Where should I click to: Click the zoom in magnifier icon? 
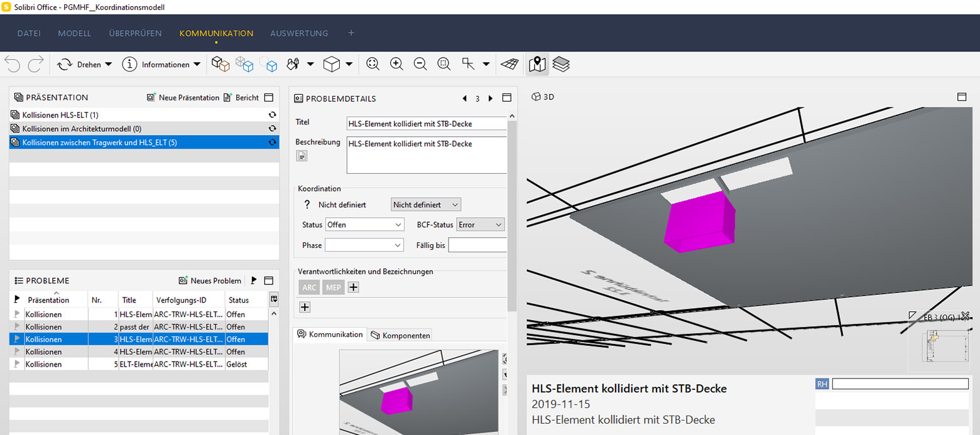396,64
